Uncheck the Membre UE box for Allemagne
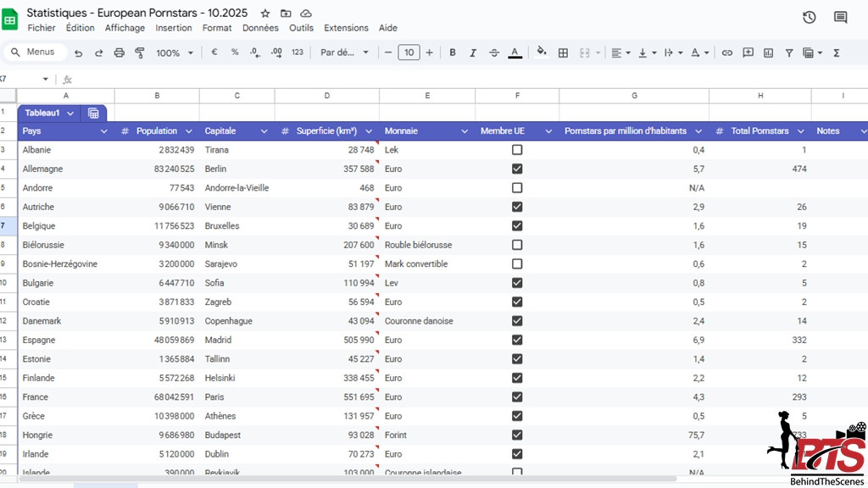868x488 pixels. click(517, 169)
